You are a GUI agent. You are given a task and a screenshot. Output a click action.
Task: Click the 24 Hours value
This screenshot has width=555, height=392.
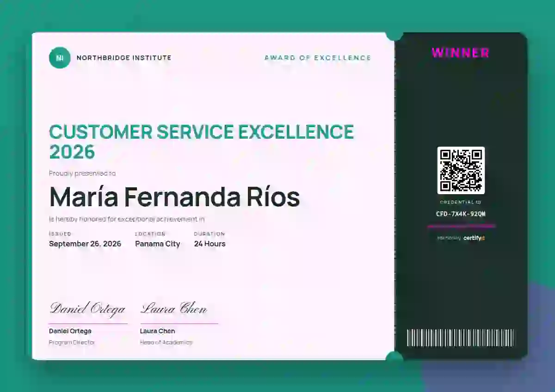210,244
